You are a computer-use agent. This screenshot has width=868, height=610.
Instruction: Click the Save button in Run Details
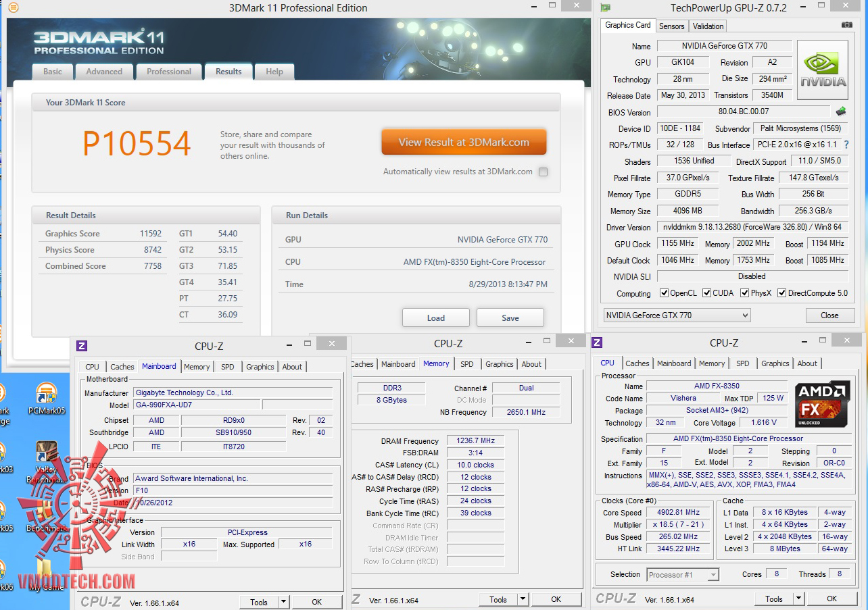pyautogui.click(x=510, y=317)
